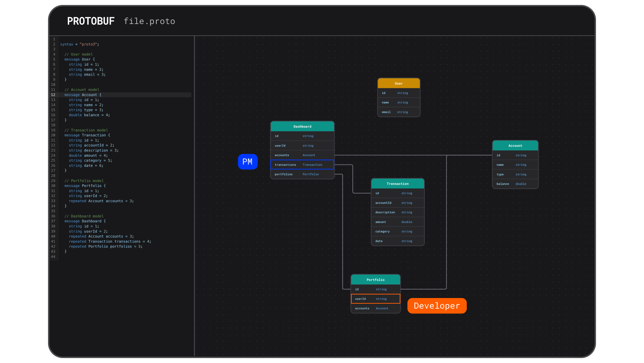
Task: Click code line 'double balance = 4;'
Action: pyautogui.click(x=89, y=115)
